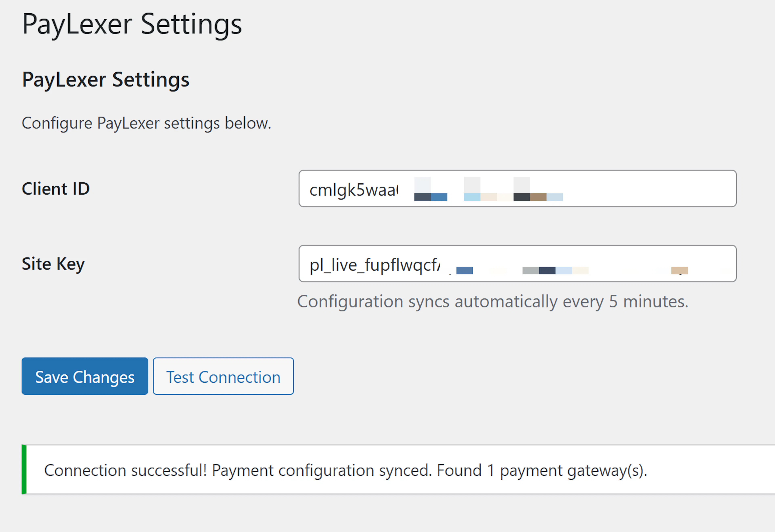
Task: Click into the Site Key text field
Action: (x=517, y=264)
